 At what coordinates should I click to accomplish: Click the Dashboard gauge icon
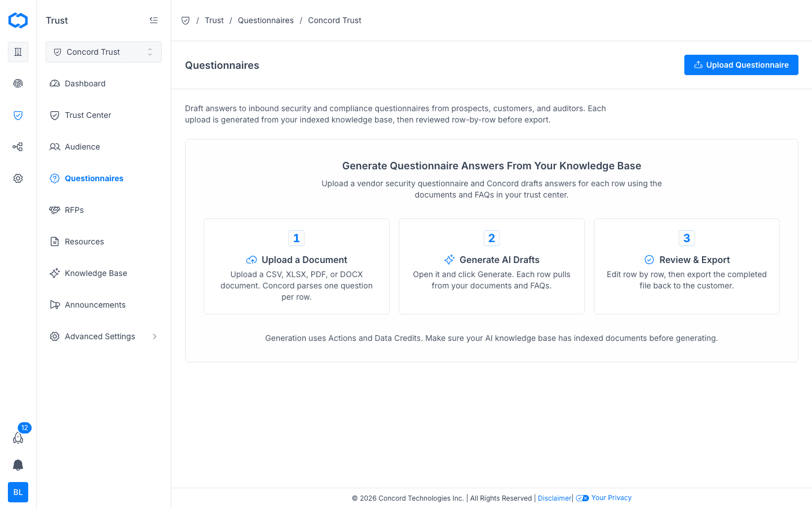point(55,84)
